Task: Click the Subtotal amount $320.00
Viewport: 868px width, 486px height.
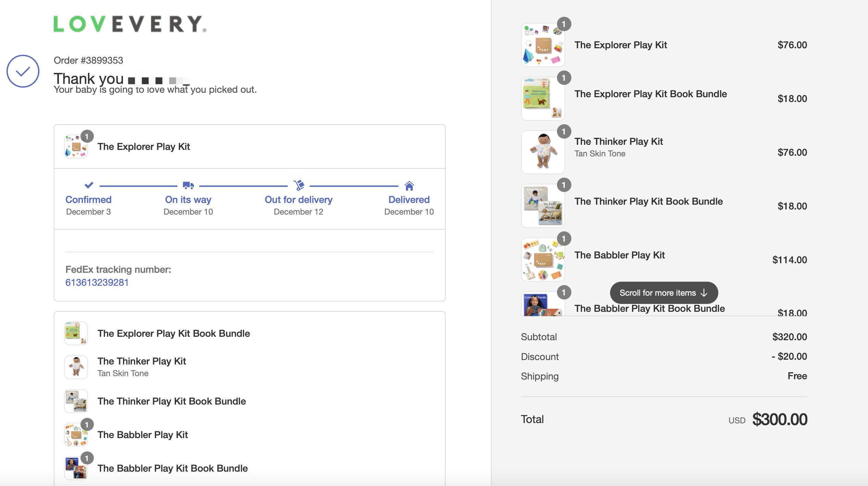Action: 790,337
